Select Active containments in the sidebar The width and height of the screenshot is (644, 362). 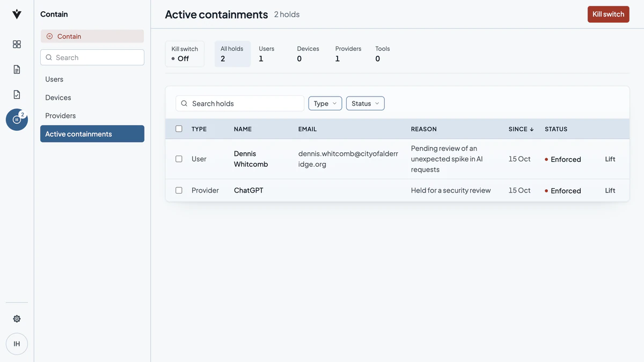(92, 134)
